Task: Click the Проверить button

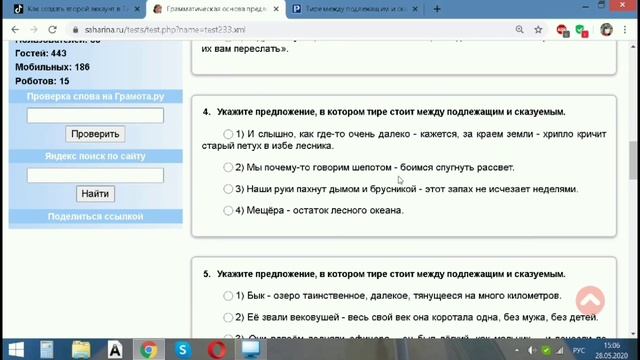Action: point(95,134)
